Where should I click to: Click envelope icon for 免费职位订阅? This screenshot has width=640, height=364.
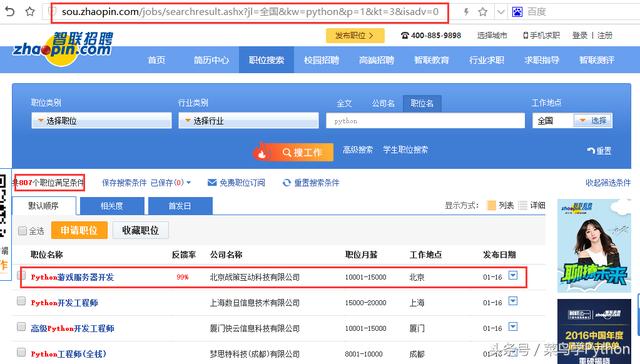click(212, 182)
